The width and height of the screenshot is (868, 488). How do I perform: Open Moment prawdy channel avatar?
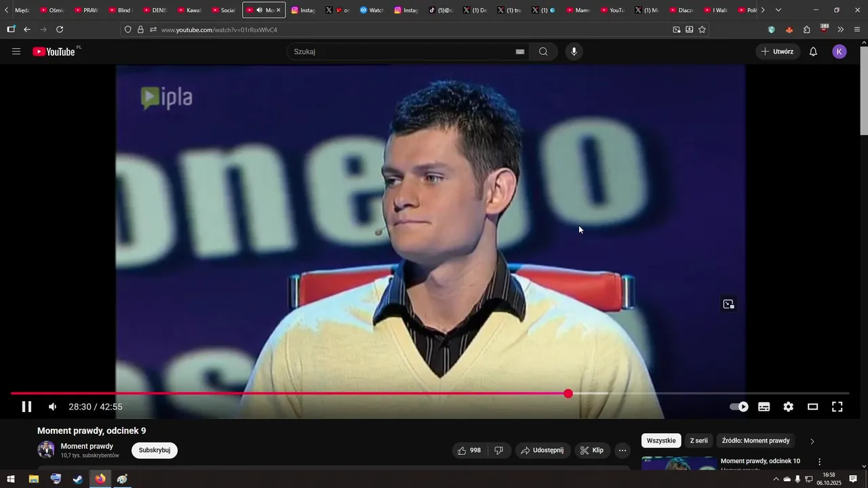coord(46,449)
